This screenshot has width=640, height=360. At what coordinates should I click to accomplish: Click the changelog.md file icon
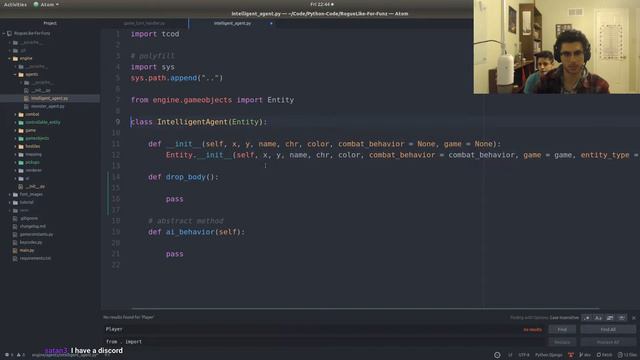(15, 227)
